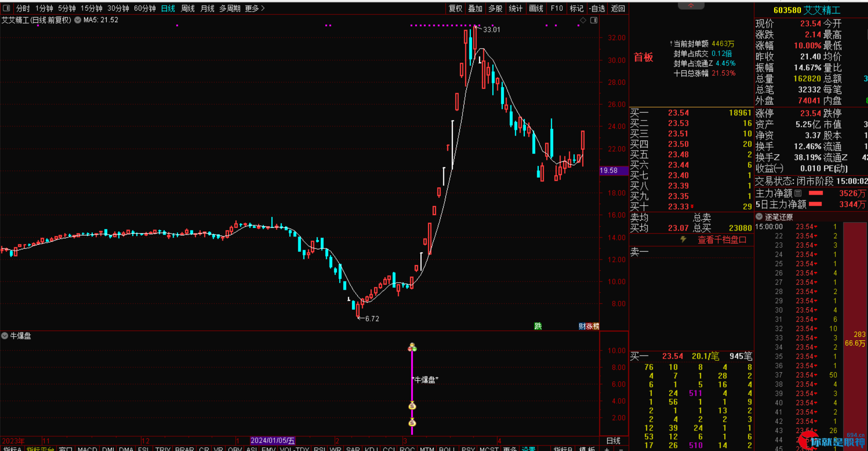
Task: Click the 33.01 high price label
Action: [x=491, y=30]
